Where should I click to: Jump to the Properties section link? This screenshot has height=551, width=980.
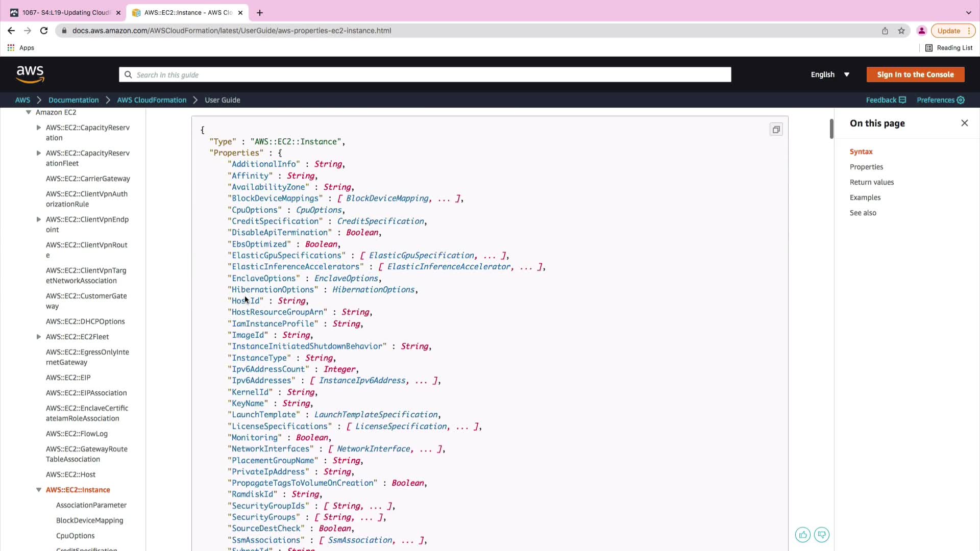tap(866, 167)
